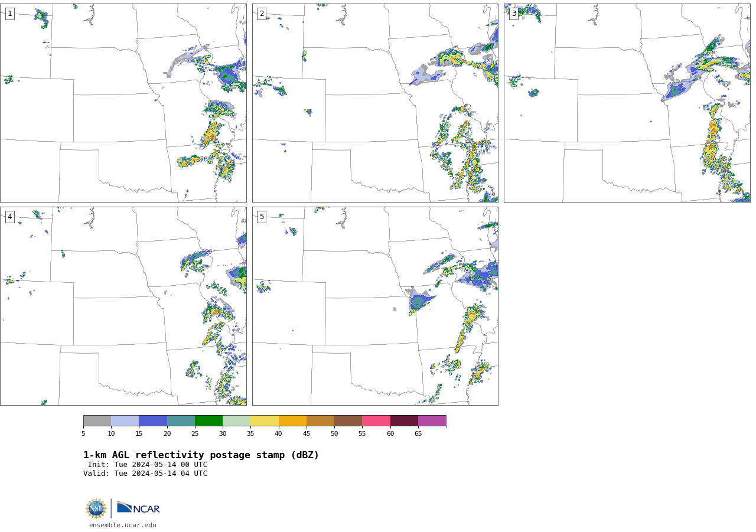
Task: Click the brown 50-55 dBZ swatch
Action: click(348, 420)
